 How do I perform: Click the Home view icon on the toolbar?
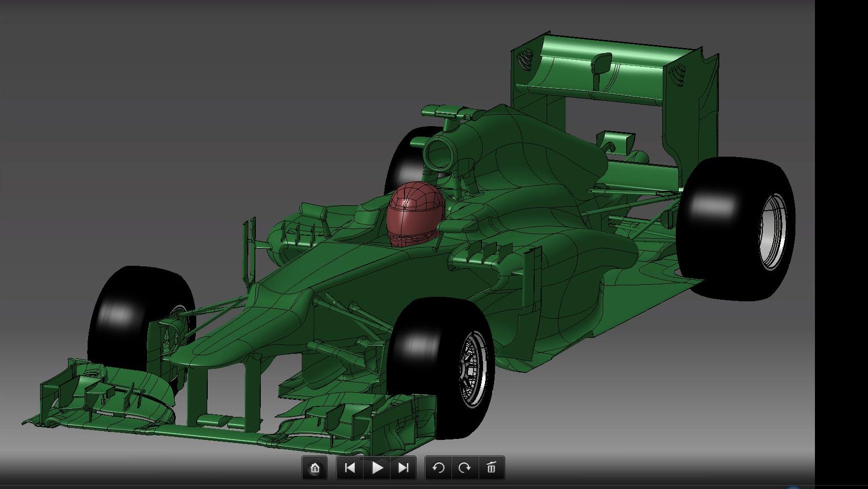click(315, 468)
